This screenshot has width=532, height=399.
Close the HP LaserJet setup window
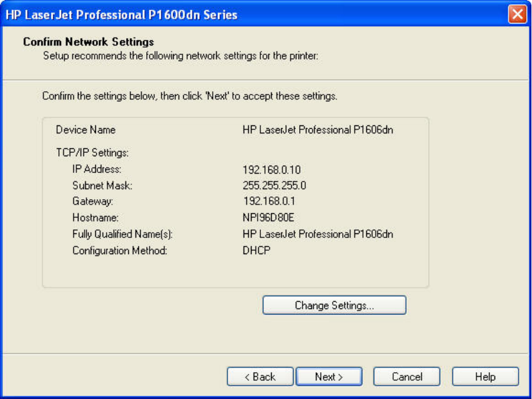pyautogui.click(x=517, y=14)
